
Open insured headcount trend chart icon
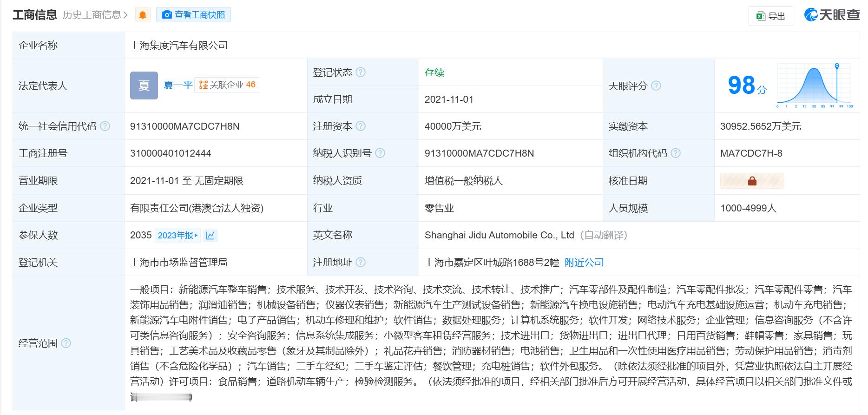pos(210,235)
